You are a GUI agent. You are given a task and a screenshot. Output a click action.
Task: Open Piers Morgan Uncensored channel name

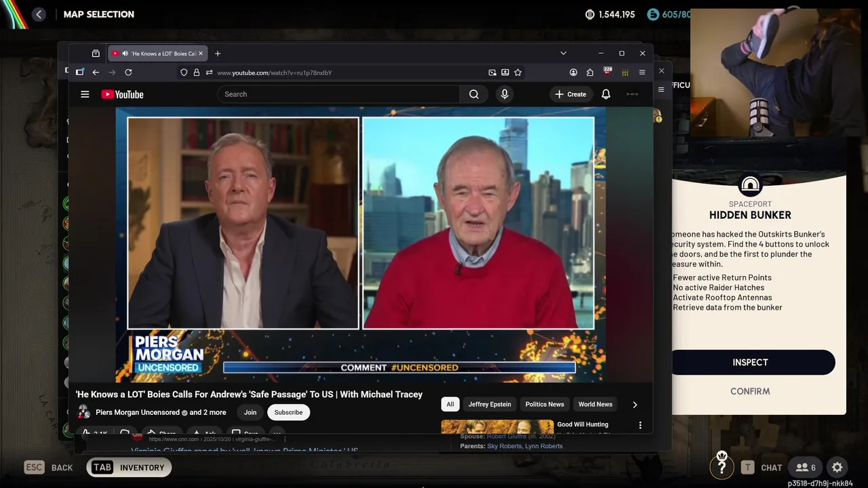[x=138, y=412]
